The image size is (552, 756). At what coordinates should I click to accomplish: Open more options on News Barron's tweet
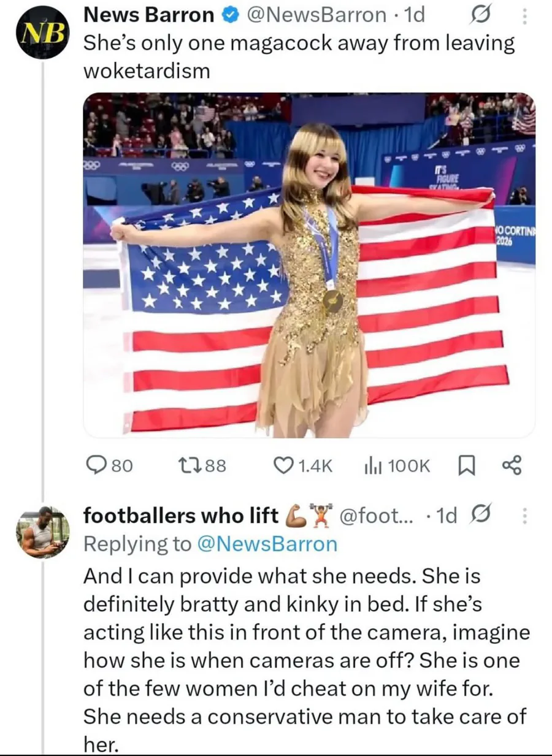pos(524,16)
